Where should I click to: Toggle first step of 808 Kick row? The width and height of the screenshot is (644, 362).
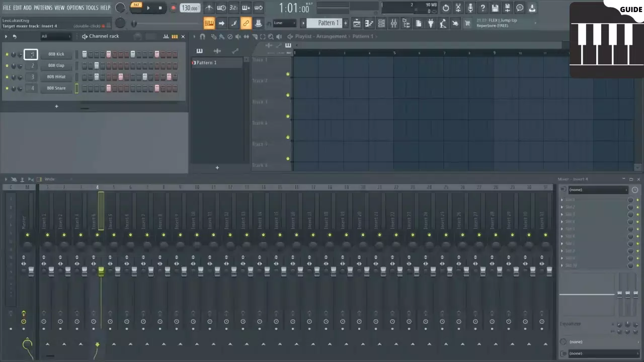85,54
